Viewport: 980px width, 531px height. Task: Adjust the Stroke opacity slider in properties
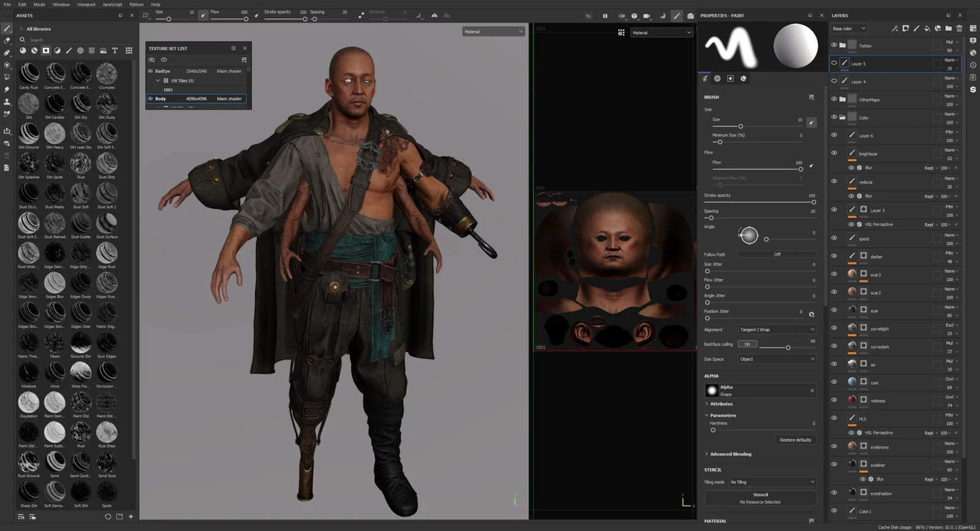point(759,202)
